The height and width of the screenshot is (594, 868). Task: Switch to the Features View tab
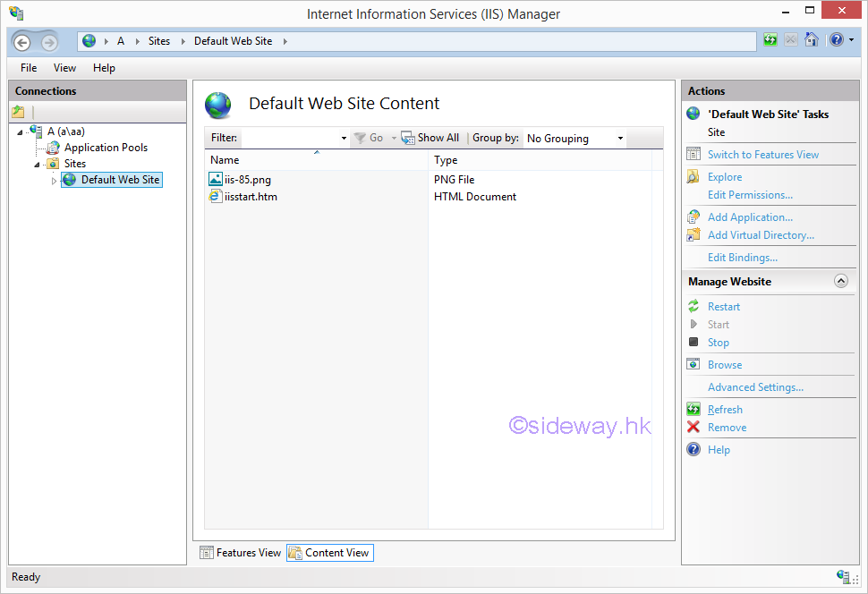[x=240, y=553]
